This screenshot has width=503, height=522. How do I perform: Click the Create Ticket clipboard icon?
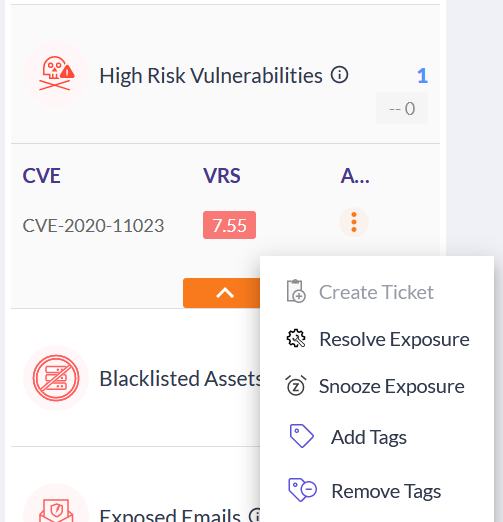pos(296,291)
